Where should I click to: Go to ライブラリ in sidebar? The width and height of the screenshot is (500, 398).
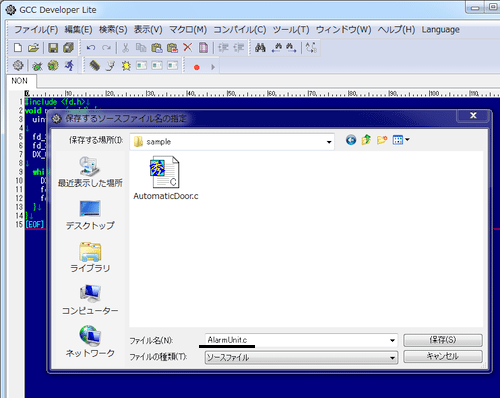click(90, 257)
